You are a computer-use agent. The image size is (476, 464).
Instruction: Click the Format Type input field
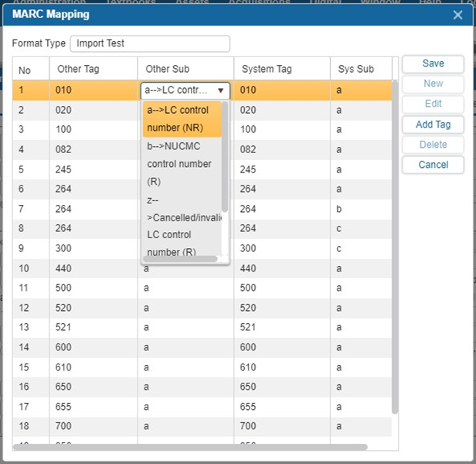point(150,44)
